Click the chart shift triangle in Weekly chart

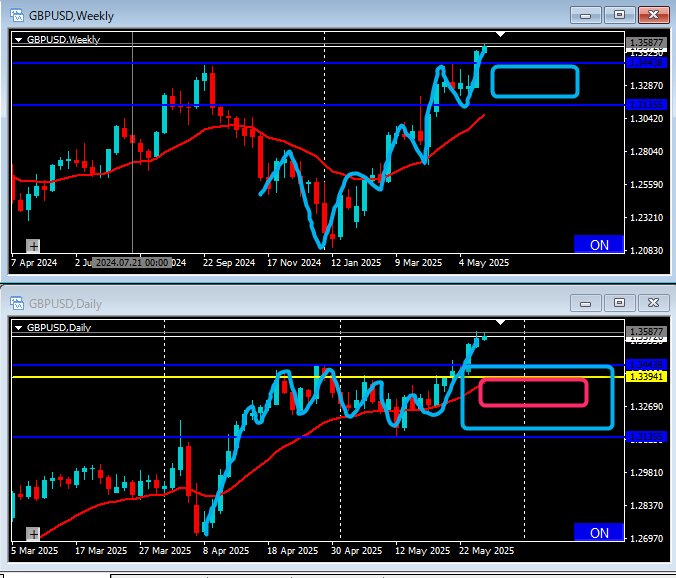coord(500,34)
